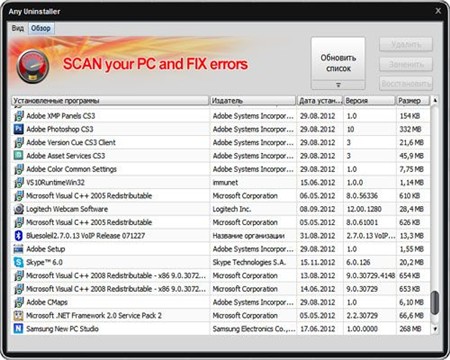Click the Adobe XMP Panels CS3 icon
Viewport: 450px width, 360px height.
(18, 116)
